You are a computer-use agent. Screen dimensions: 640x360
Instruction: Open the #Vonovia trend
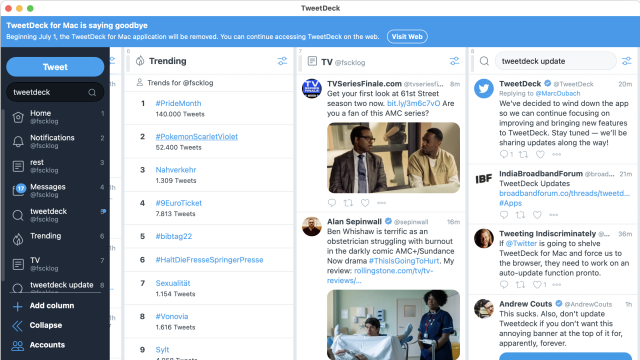click(172, 317)
